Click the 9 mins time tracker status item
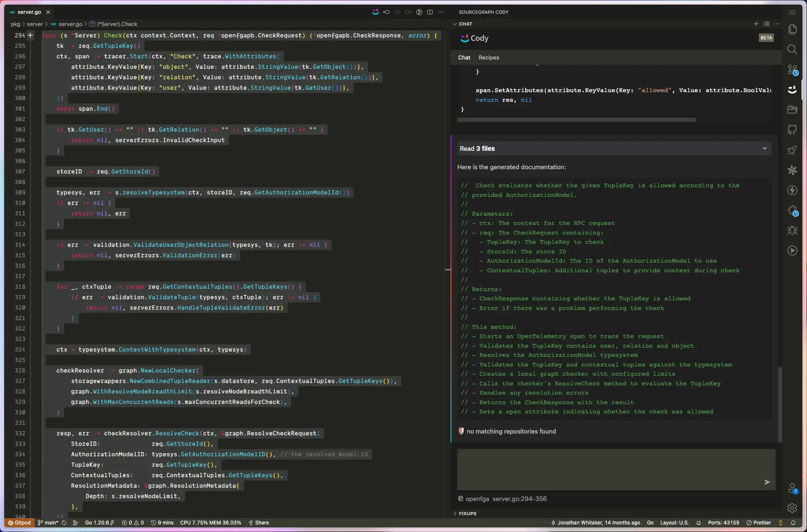The image size is (807, 532). pos(162,522)
